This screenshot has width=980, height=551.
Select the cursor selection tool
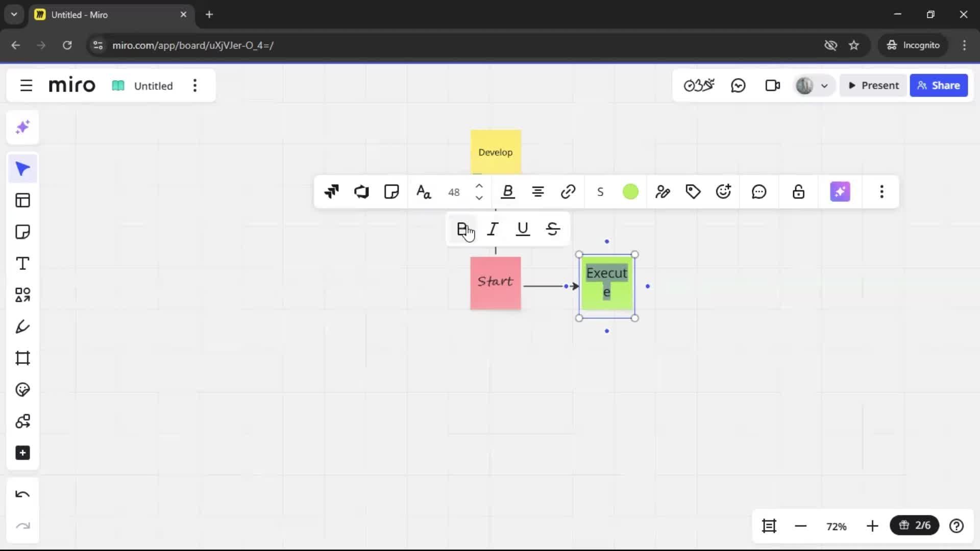[x=22, y=169]
